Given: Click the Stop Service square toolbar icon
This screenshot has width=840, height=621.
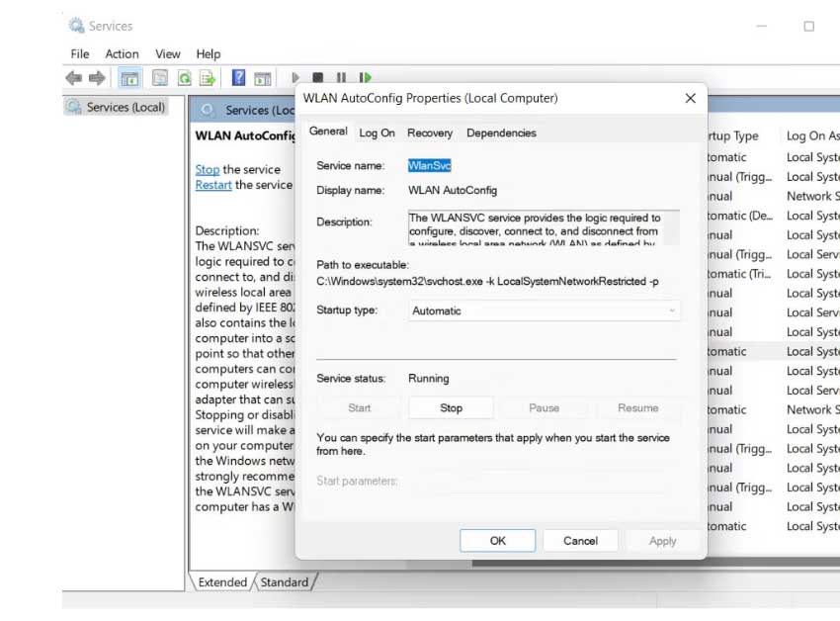Looking at the screenshot, I should coord(317,78).
